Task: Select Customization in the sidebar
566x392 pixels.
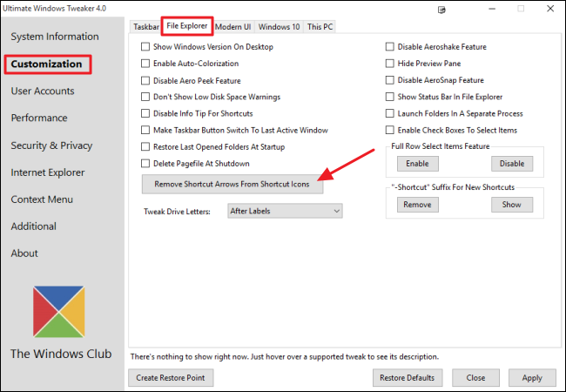Action: pyautogui.click(x=46, y=64)
